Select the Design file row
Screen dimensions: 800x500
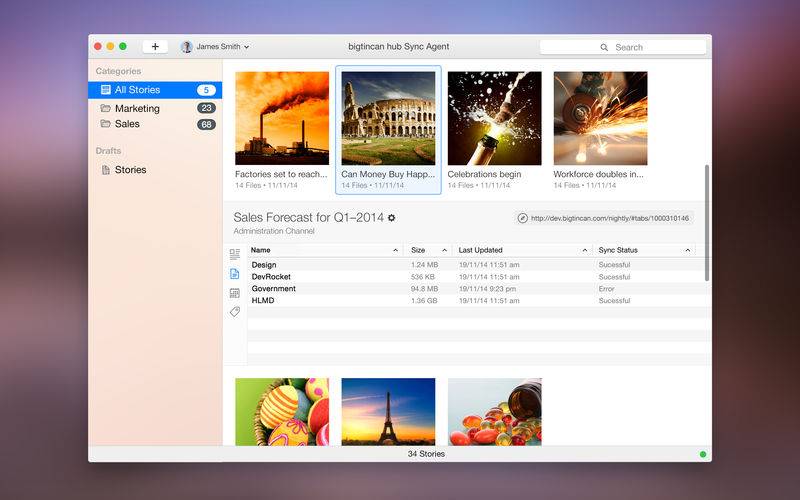click(479, 265)
